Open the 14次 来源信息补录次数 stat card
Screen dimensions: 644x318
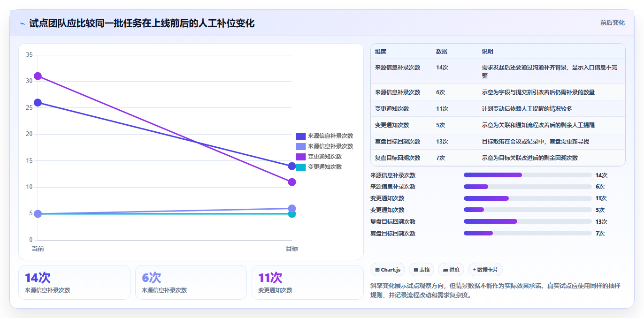pyautogui.click(x=74, y=282)
